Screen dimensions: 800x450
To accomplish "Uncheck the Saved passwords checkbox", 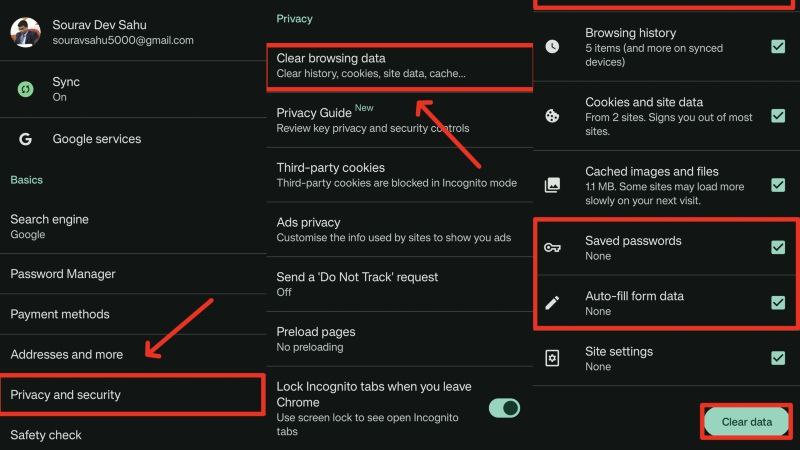I will click(x=778, y=247).
